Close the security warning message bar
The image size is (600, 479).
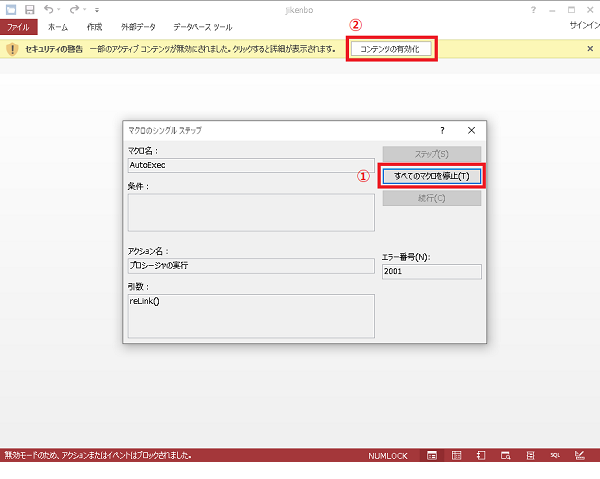tap(589, 49)
